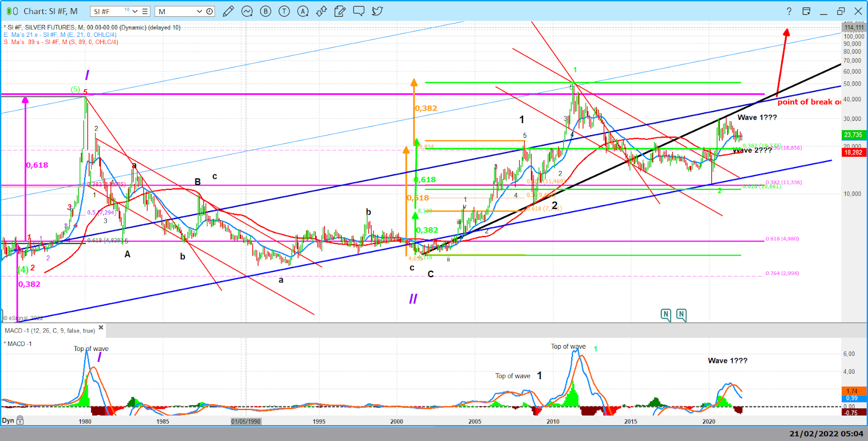868x441 pixels.
Task: Click the right N news marker on chart
Action: (681, 315)
